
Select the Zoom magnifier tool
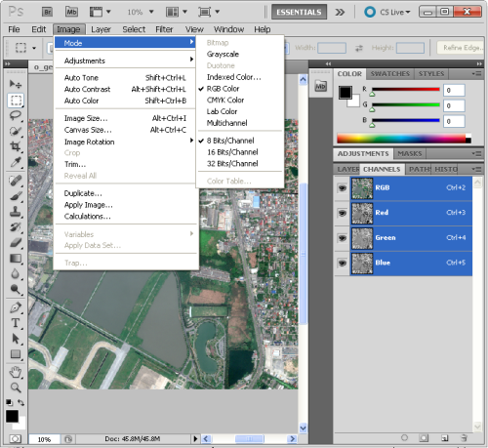pyautogui.click(x=16, y=387)
